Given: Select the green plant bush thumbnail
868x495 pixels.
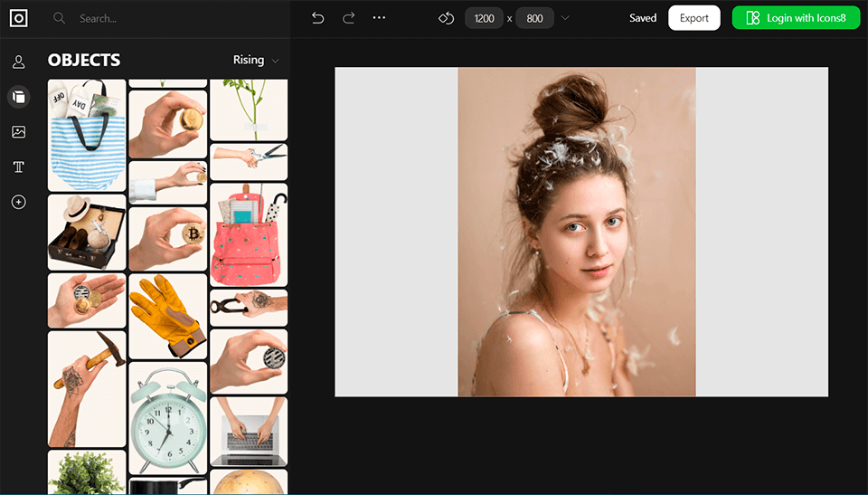Looking at the screenshot, I should click(87, 472).
